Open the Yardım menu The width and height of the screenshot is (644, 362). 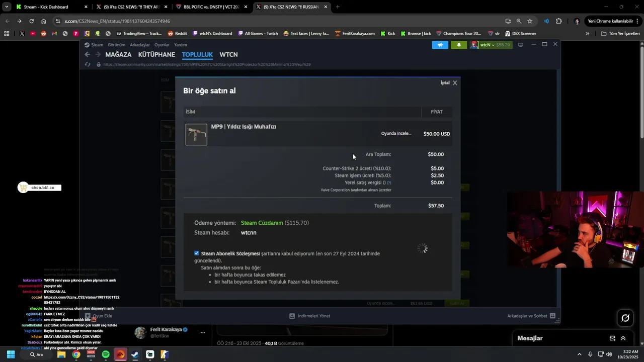[180, 45]
